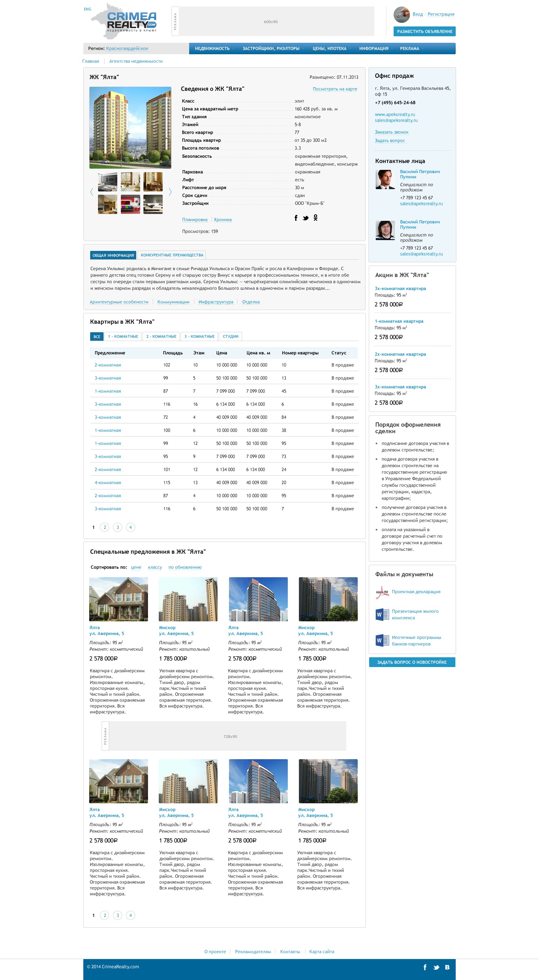Go to page 4 of apartments table
The image size is (539, 980).
pos(130,527)
